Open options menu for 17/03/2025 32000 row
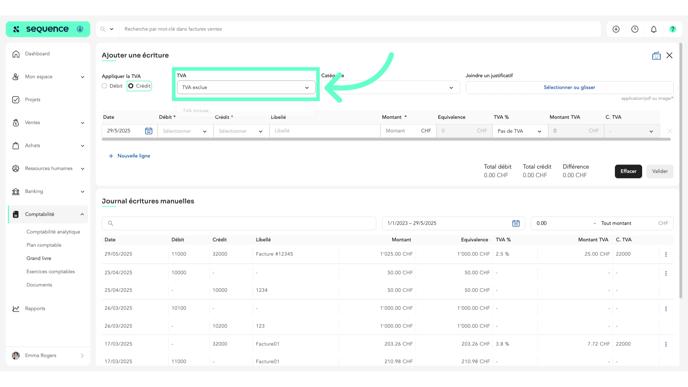 (x=666, y=344)
